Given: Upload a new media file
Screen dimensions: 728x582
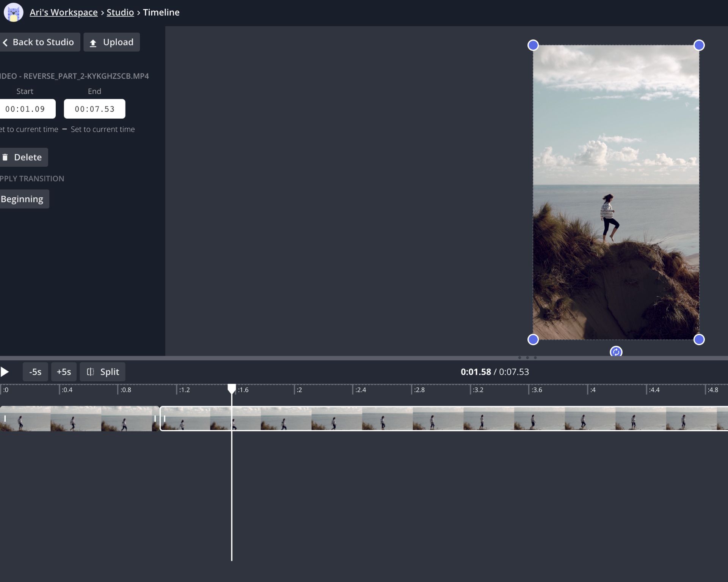Looking at the screenshot, I should [x=111, y=42].
